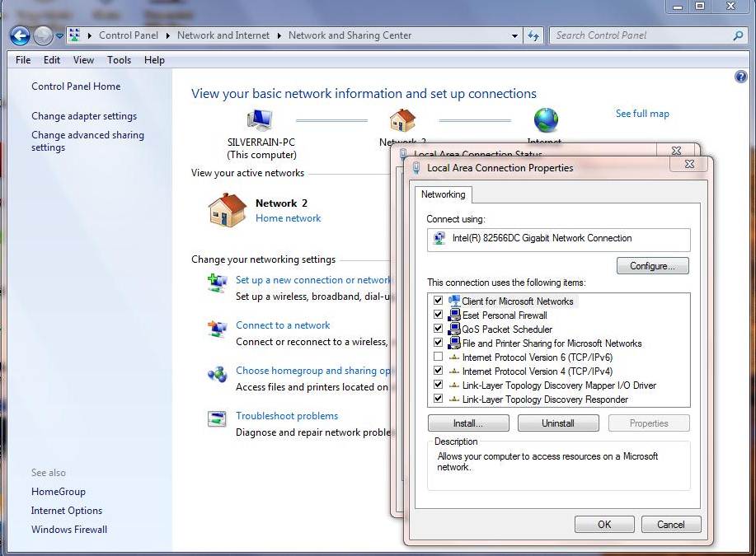Screen dimensions: 756x556
Task: Open Change advanced sharing settings
Action: [x=87, y=141]
